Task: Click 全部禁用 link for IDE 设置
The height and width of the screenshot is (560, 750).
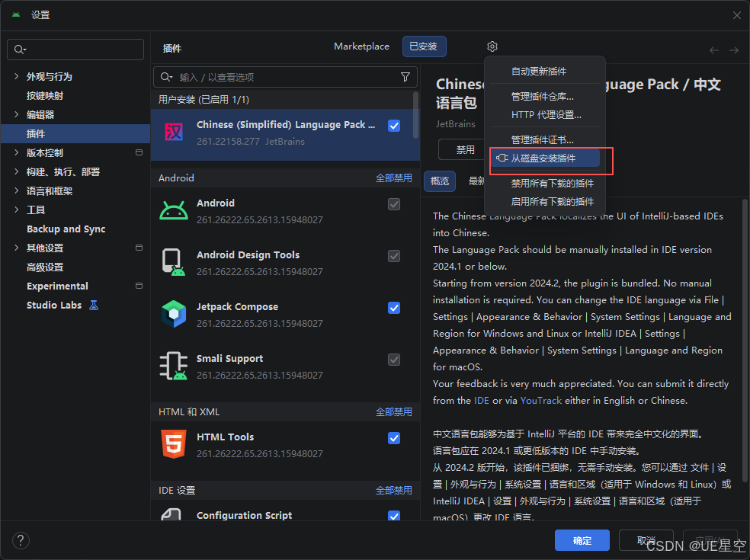Action: (x=393, y=490)
